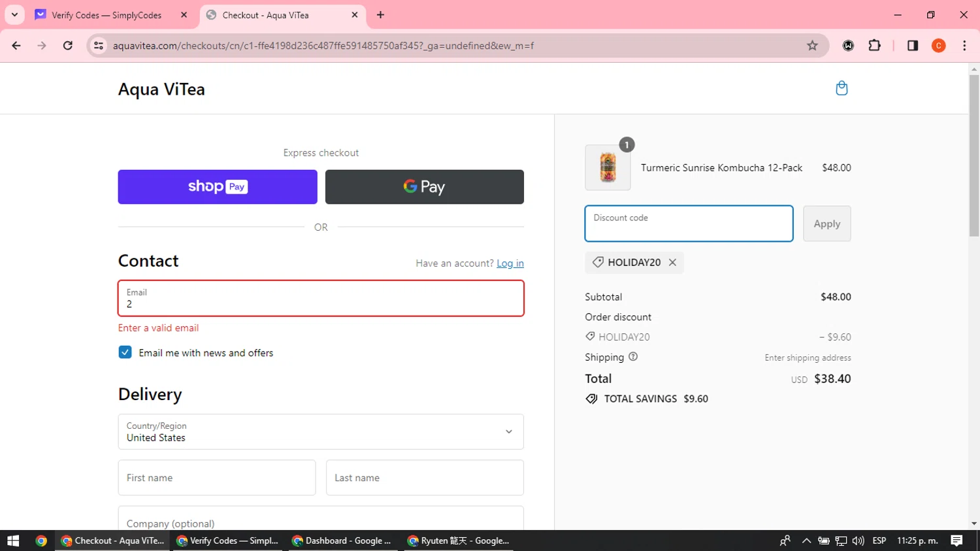Apply the discount code

(x=827, y=224)
